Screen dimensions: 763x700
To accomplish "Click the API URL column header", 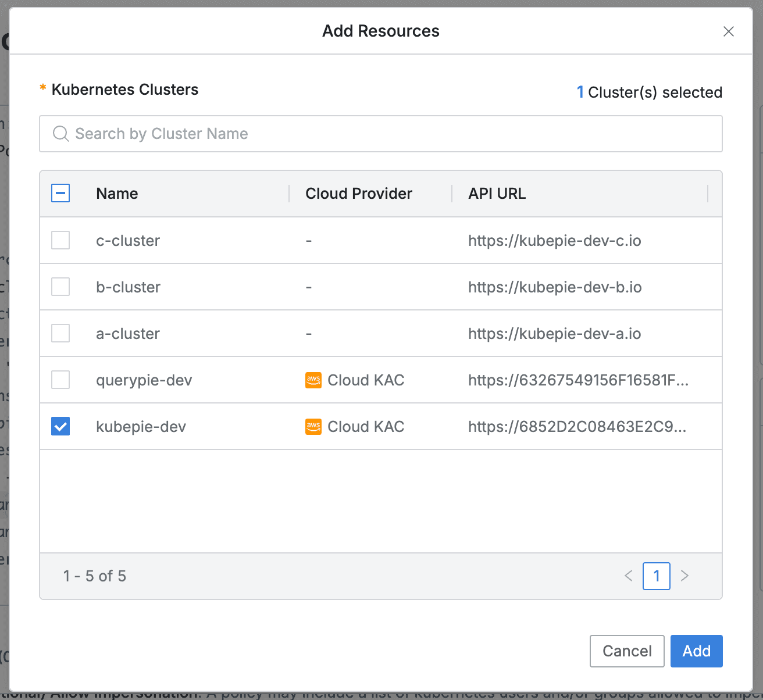I will (497, 194).
